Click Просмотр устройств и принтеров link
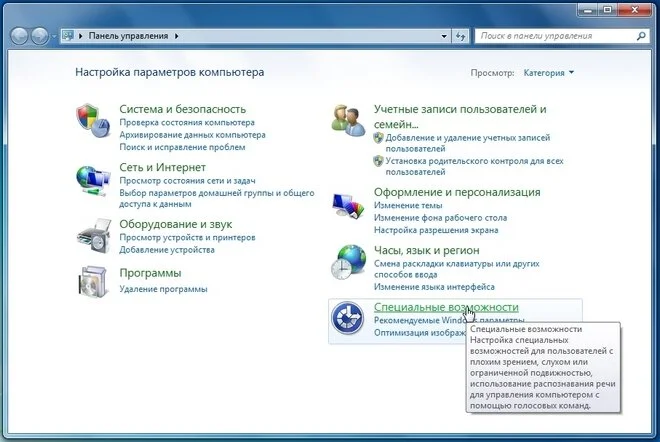660x442 pixels. [x=187, y=237]
